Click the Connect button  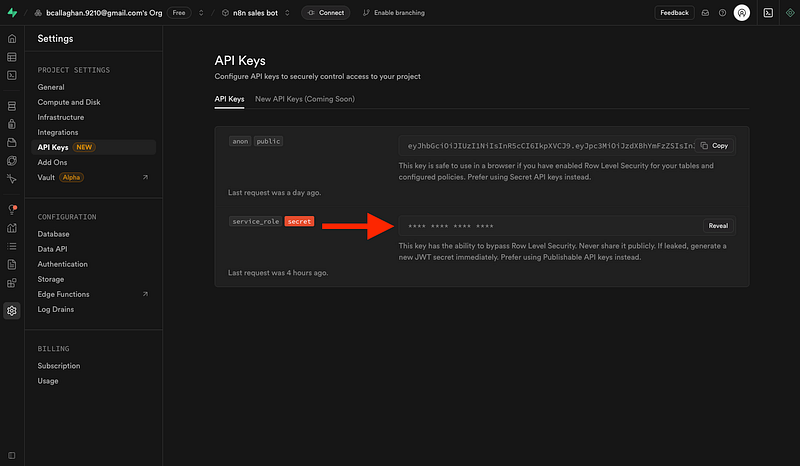click(323, 13)
